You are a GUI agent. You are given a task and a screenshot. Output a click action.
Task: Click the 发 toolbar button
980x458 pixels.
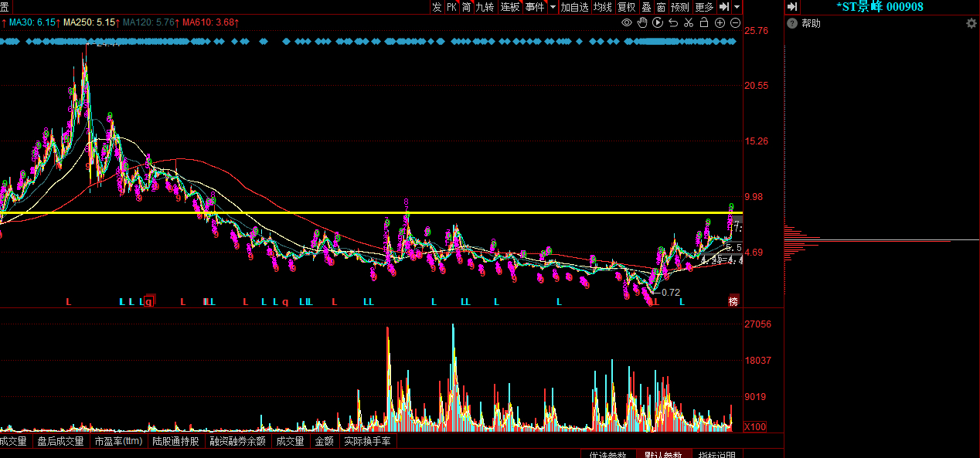[437, 6]
